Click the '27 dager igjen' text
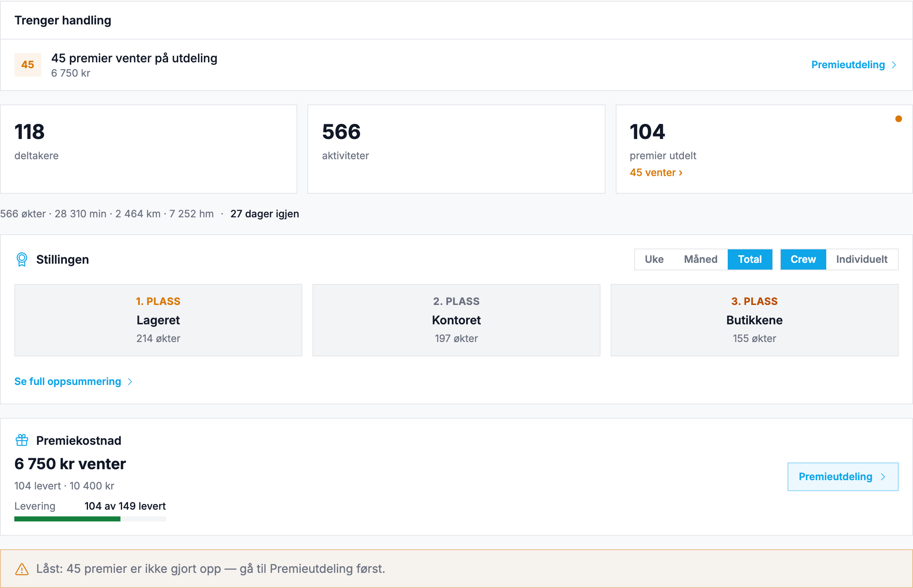Image resolution: width=913 pixels, height=588 pixels. tap(265, 214)
